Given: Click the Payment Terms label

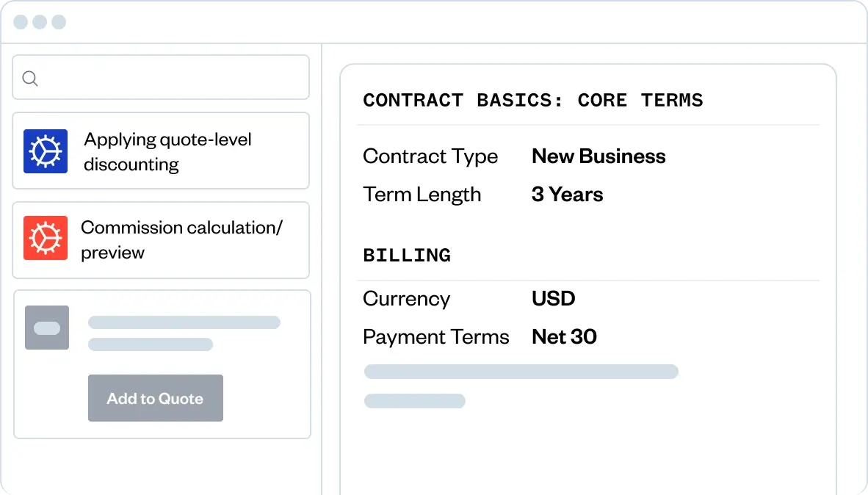Looking at the screenshot, I should point(435,337).
